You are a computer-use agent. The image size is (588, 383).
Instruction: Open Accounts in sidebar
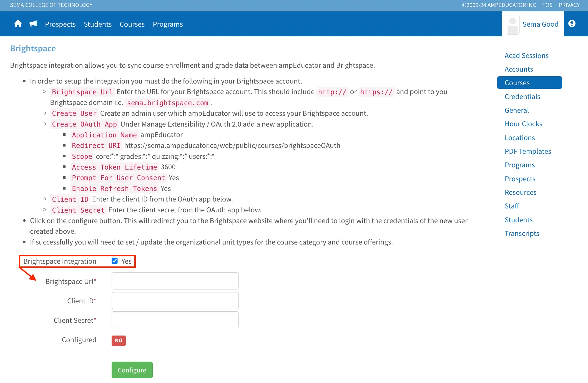pyautogui.click(x=519, y=69)
